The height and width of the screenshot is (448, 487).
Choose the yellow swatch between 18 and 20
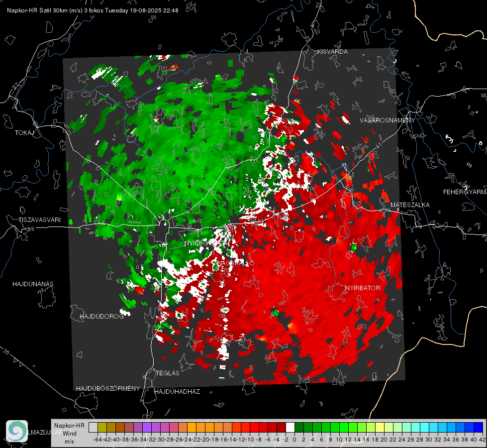pos(380,427)
